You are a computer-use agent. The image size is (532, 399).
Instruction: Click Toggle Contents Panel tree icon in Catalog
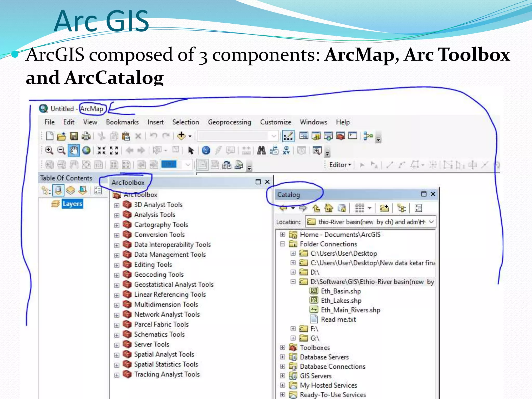click(402, 208)
